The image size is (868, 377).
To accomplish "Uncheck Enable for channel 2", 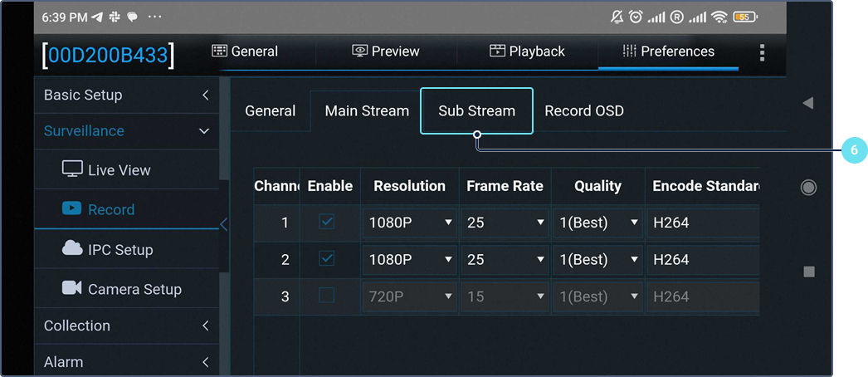I will tap(327, 259).
